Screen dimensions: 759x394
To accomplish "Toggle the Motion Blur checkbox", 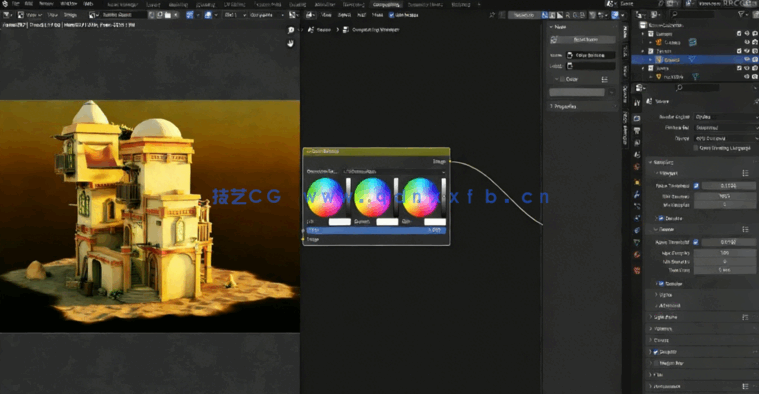I will coord(656,363).
